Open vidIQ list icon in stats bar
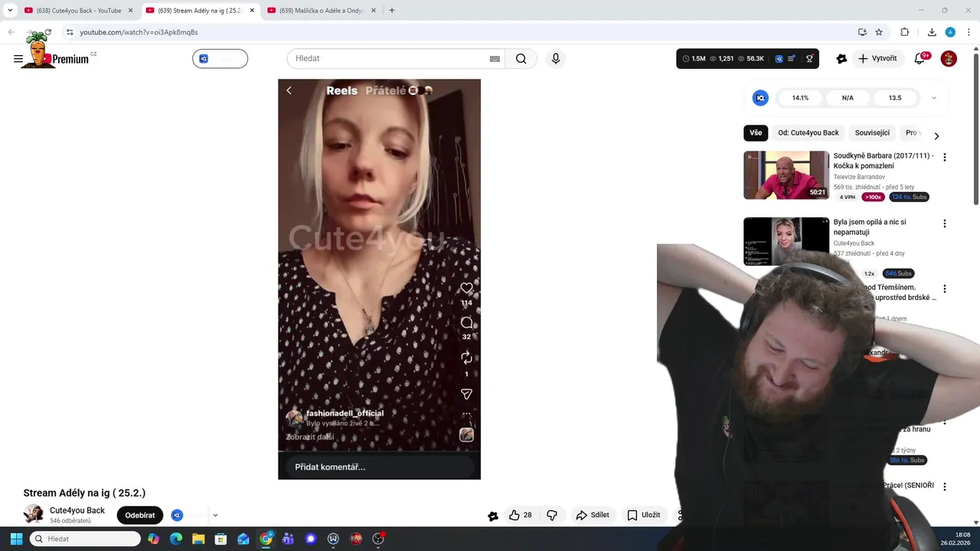 point(792,58)
